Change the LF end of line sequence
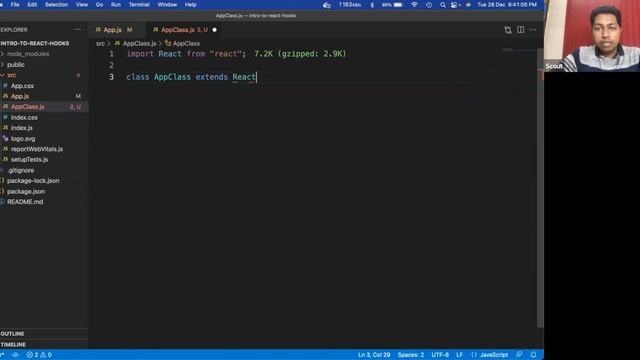This screenshot has width=640, height=360. tap(459, 355)
